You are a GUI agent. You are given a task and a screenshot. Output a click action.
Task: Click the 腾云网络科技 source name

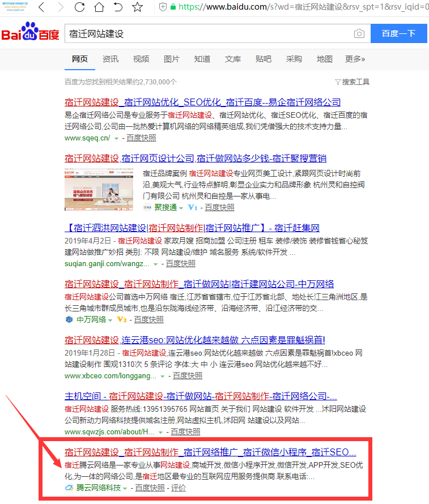tap(99, 488)
